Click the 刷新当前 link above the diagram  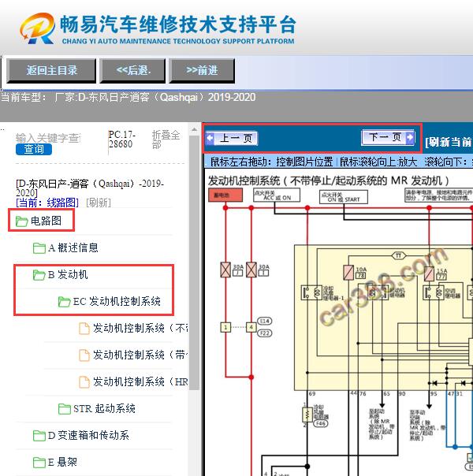[x=449, y=142]
